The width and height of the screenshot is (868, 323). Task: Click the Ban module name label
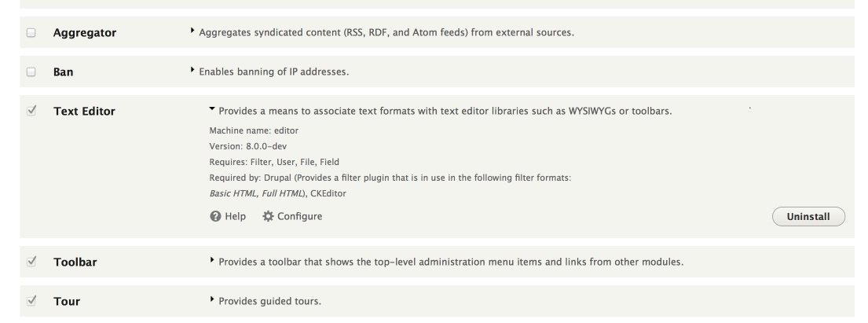click(63, 72)
